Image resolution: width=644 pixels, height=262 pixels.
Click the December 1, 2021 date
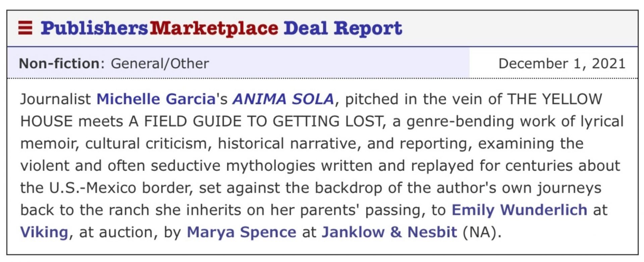pyautogui.click(x=562, y=63)
